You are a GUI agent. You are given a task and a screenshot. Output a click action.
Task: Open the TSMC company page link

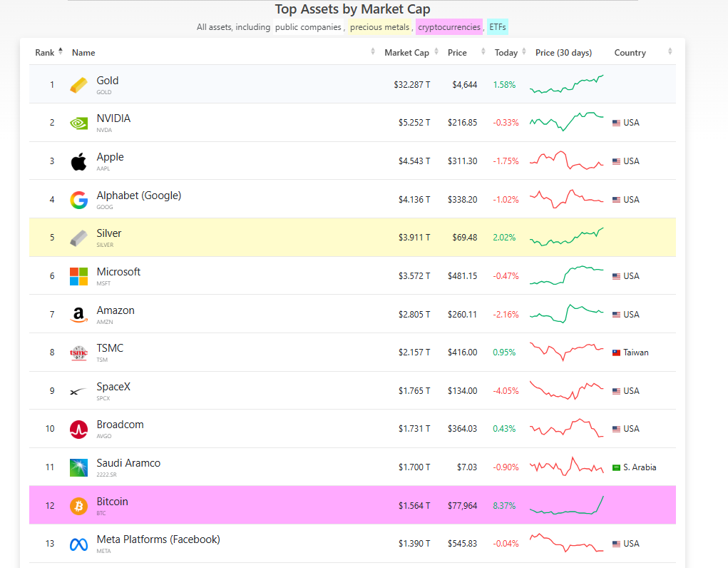[110, 348]
